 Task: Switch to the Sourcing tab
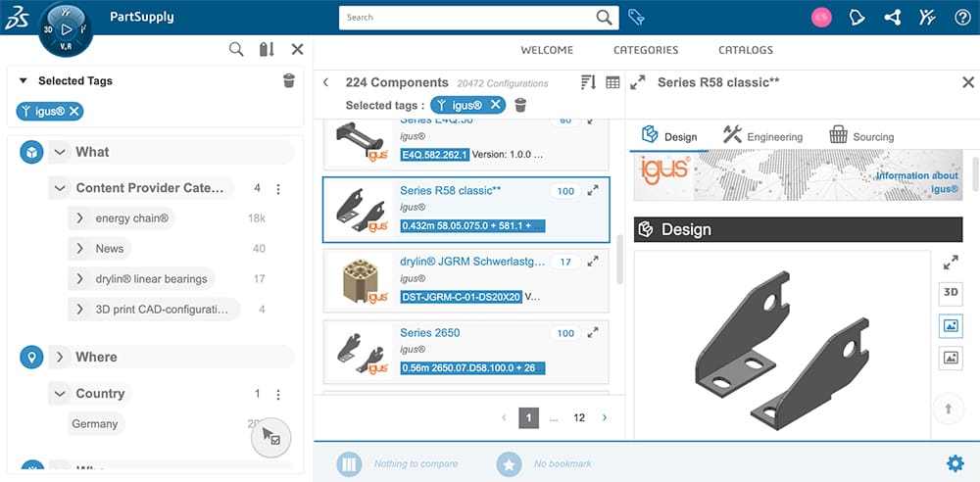coord(861,135)
